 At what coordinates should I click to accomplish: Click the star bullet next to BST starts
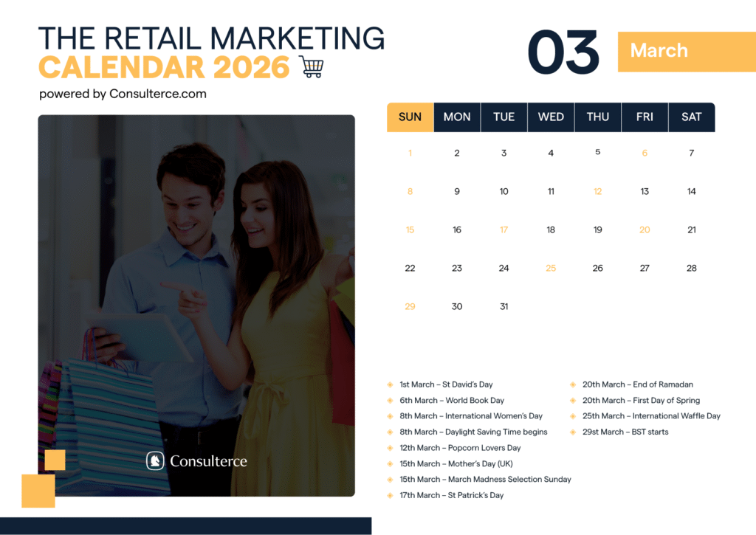(x=573, y=432)
